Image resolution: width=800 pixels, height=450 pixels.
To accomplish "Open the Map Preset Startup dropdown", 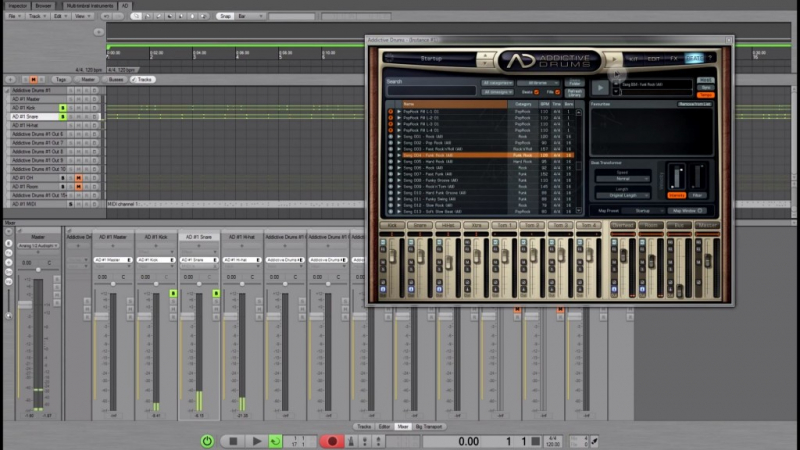I will click(x=643, y=211).
